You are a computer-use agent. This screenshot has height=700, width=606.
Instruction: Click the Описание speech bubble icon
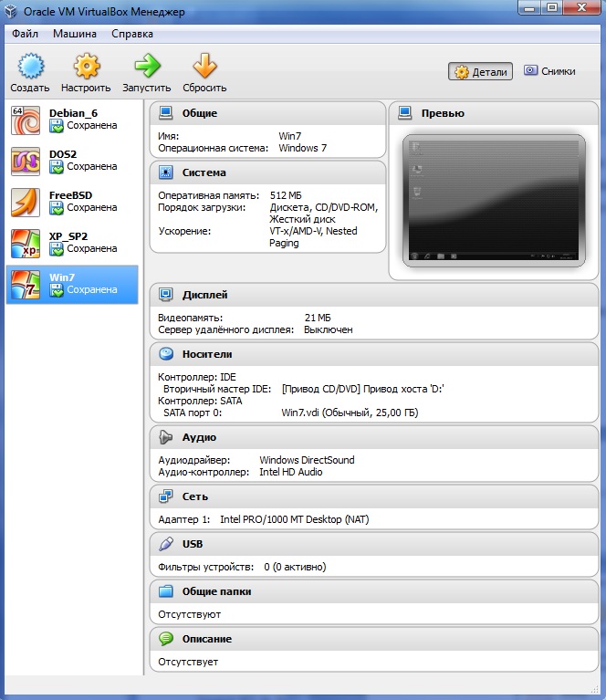coord(166,638)
